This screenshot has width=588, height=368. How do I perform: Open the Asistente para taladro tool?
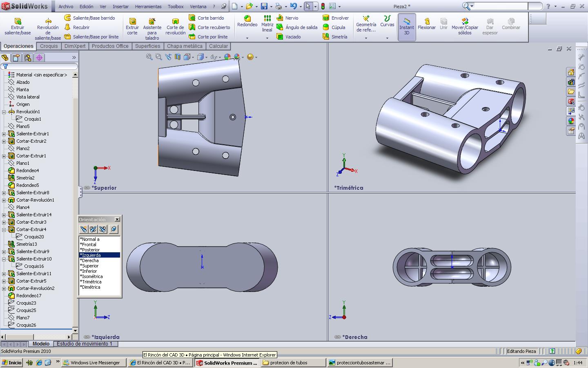[x=152, y=29]
